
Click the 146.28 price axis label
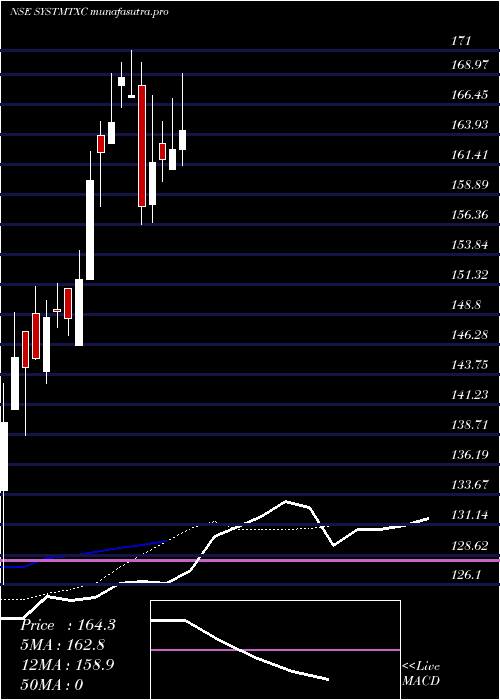[x=470, y=334]
